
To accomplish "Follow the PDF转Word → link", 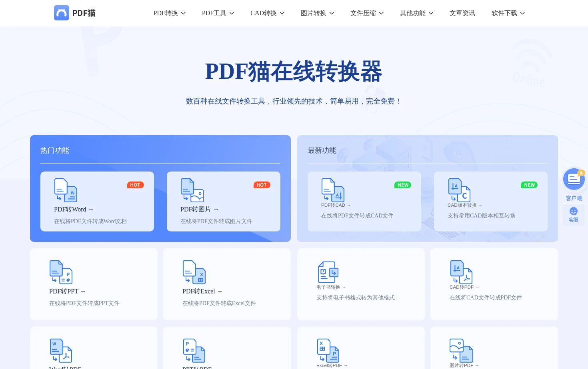I will pos(74,209).
